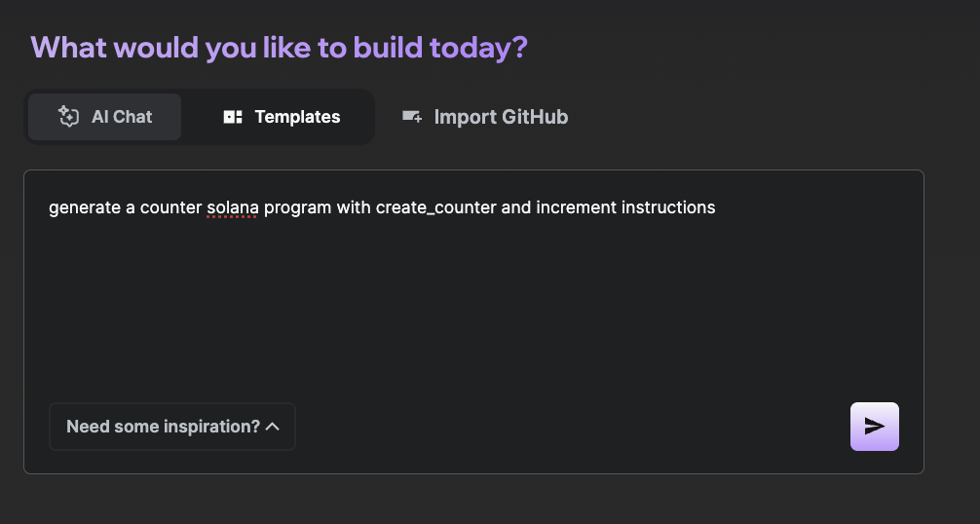Place cursor on create_counter in the prompt
The width and height of the screenshot is (980, 524).
coord(435,207)
